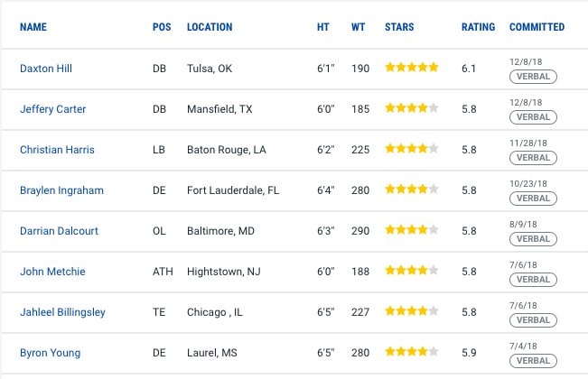This screenshot has height=379, width=588.
Task: Click the VERBAL badge for Daxton Hill
Action: pyautogui.click(x=533, y=77)
